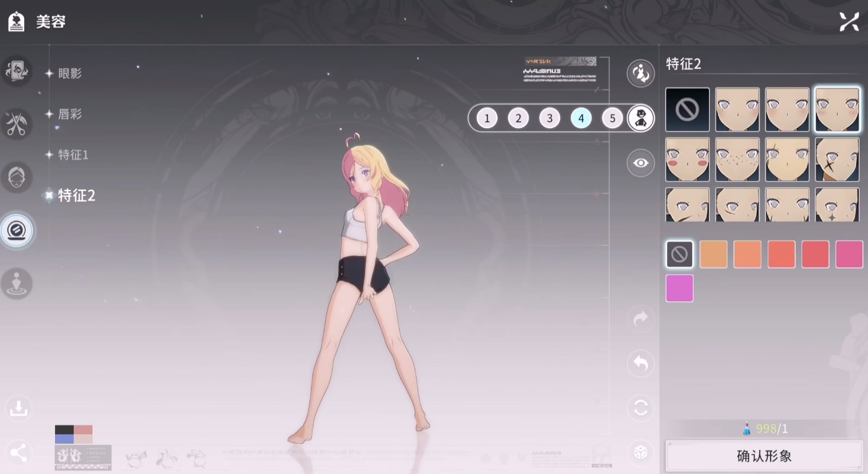Randomize appearance with the dice icon
Screen dimensions: 868x474
[x=640, y=452]
